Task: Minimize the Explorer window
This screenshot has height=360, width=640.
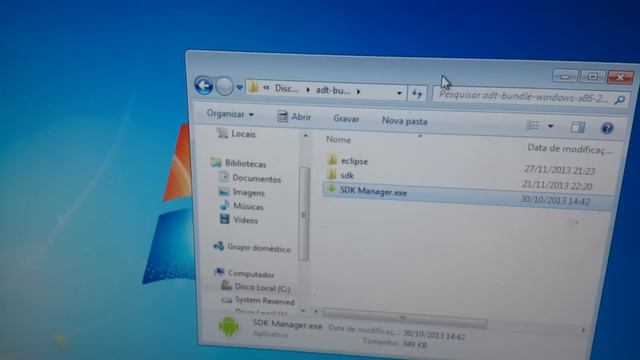Action: pyautogui.click(x=565, y=76)
